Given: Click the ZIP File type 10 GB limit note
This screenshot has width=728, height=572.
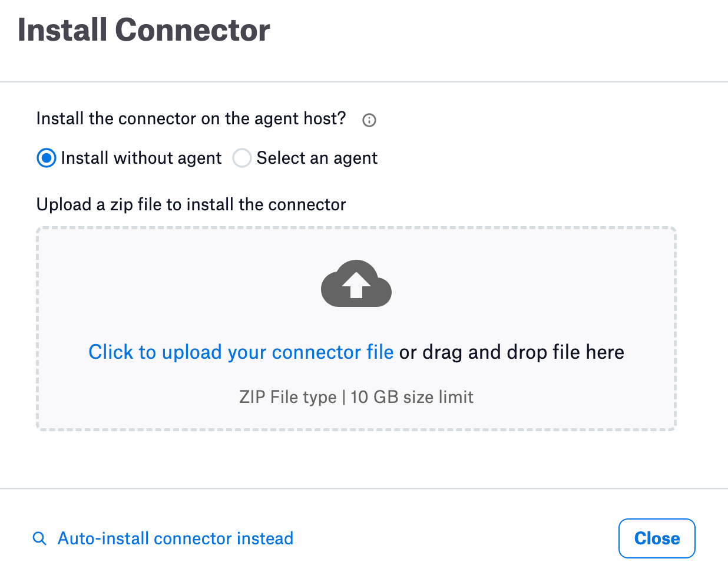Looking at the screenshot, I should 356,397.
